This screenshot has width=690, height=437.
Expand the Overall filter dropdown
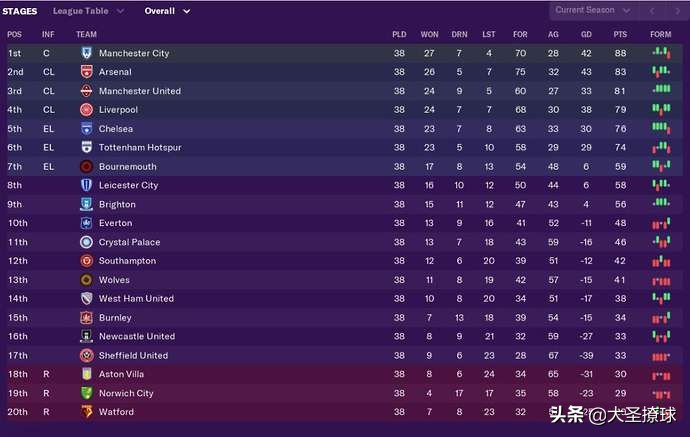point(167,11)
